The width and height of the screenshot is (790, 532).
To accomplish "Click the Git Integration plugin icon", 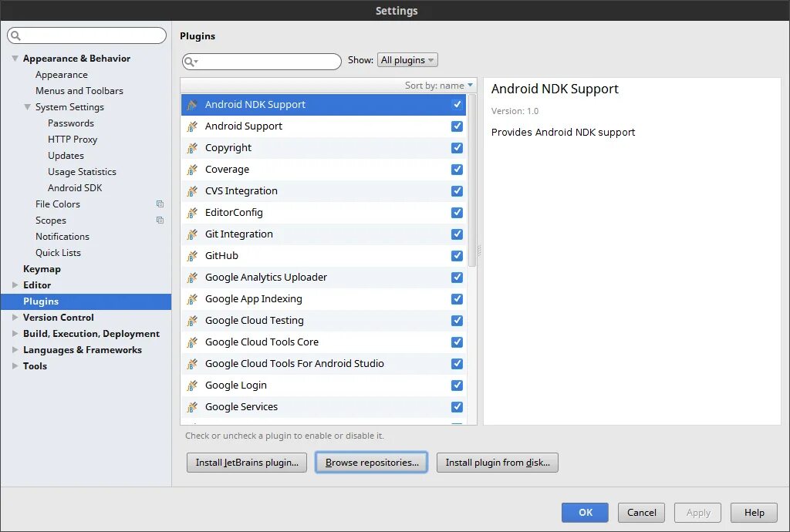I will 192,234.
